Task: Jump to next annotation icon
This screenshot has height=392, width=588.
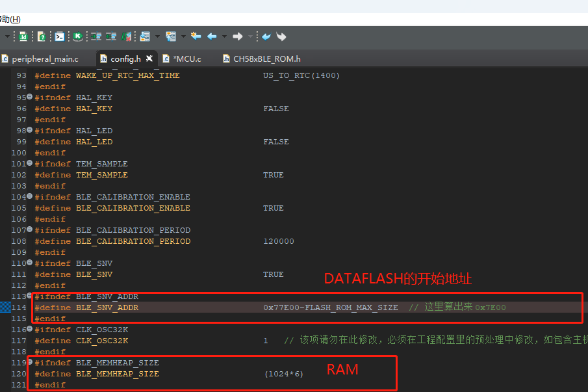Action: click(145, 36)
